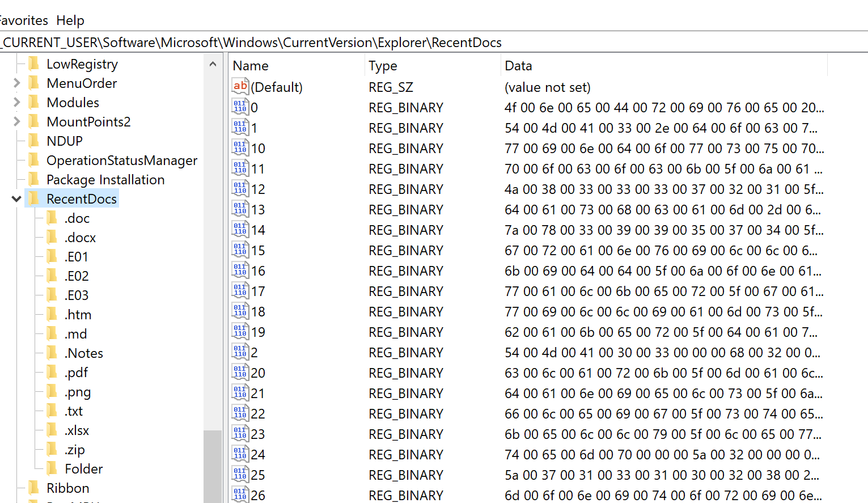Click the binary icon of value 0

click(x=240, y=107)
